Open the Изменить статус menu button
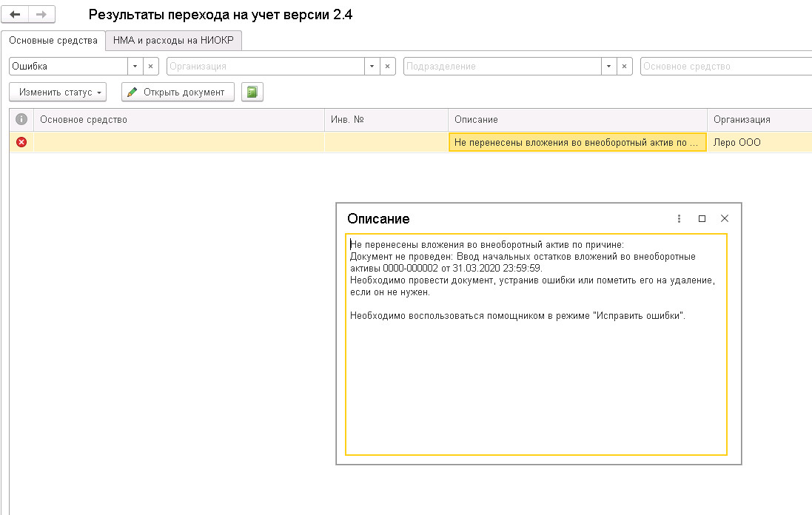This screenshot has width=812, height=515. coord(58,92)
